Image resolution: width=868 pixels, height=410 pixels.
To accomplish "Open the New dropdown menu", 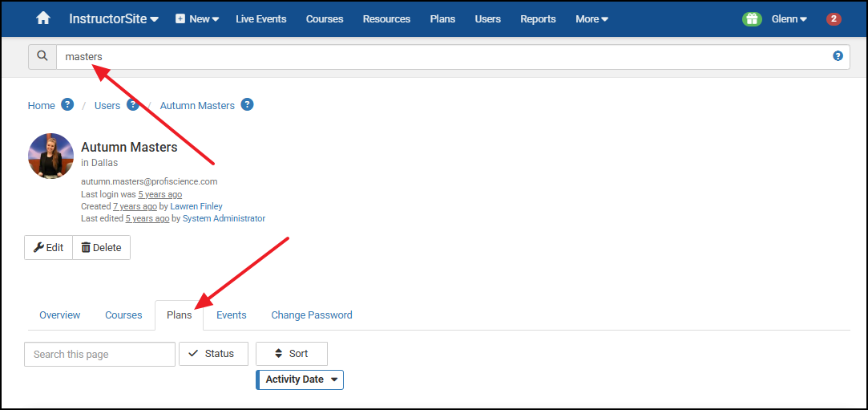I will click(198, 18).
